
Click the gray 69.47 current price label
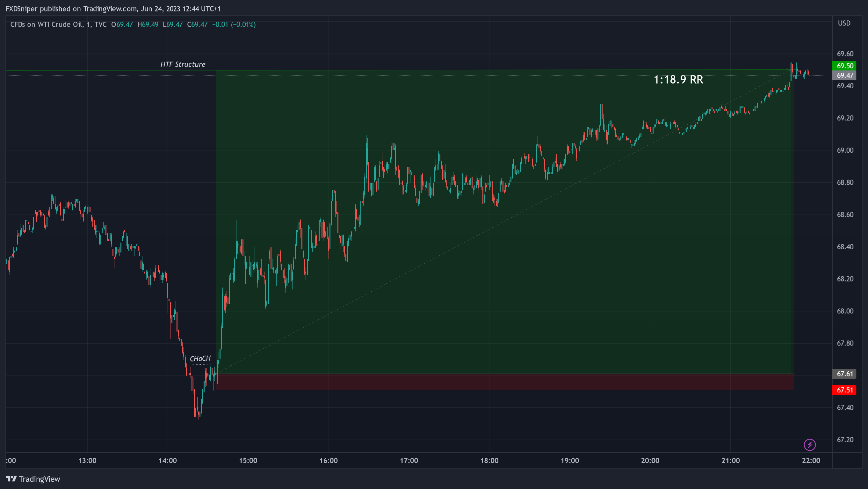pos(844,76)
